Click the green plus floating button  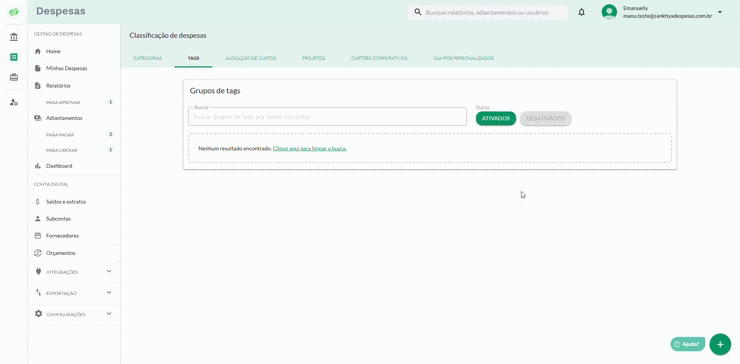(720, 344)
